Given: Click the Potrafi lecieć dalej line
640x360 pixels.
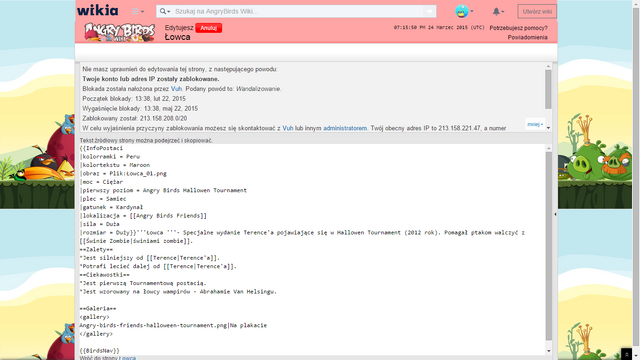Looking at the screenshot, I should tap(158, 267).
